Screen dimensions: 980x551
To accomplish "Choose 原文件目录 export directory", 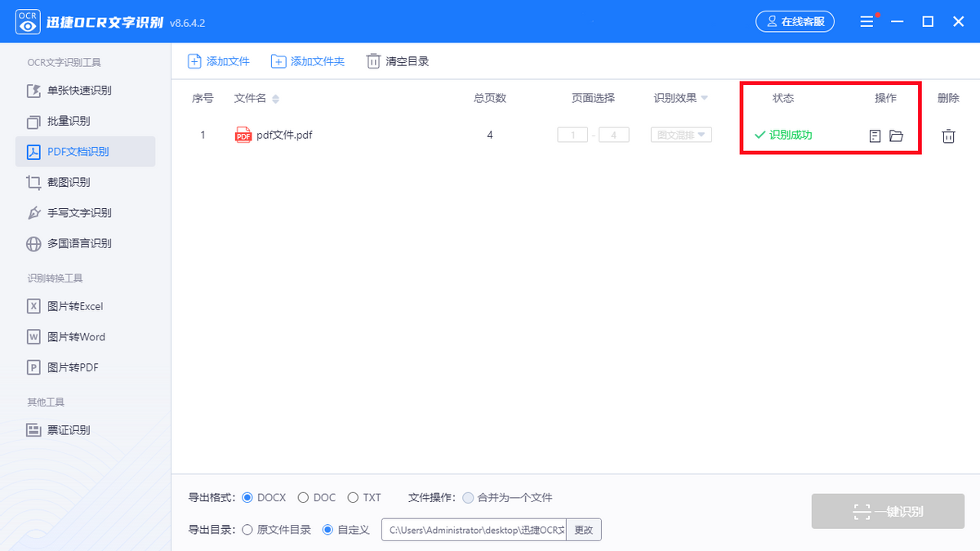I will click(277, 529).
